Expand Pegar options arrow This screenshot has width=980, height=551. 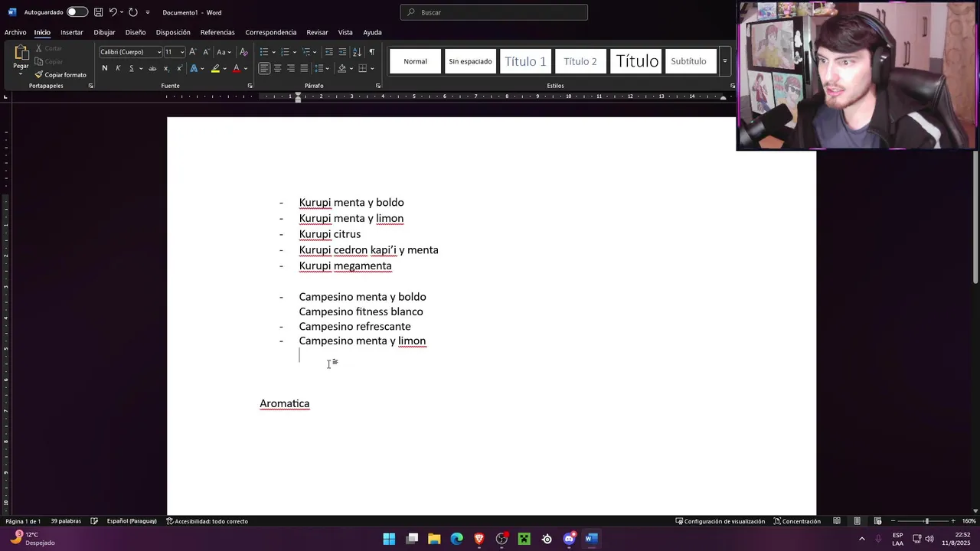(21, 73)
